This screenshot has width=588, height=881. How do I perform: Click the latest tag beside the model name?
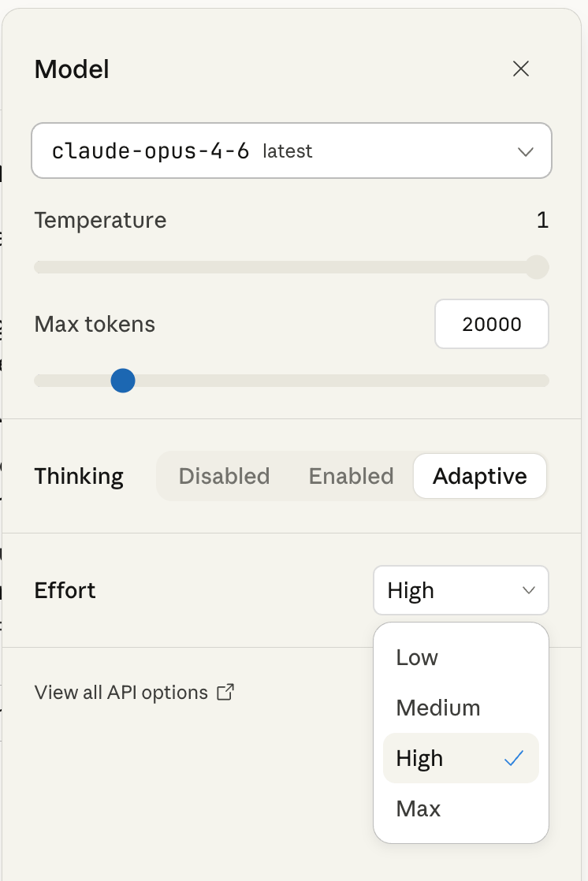tap(287, 151)
